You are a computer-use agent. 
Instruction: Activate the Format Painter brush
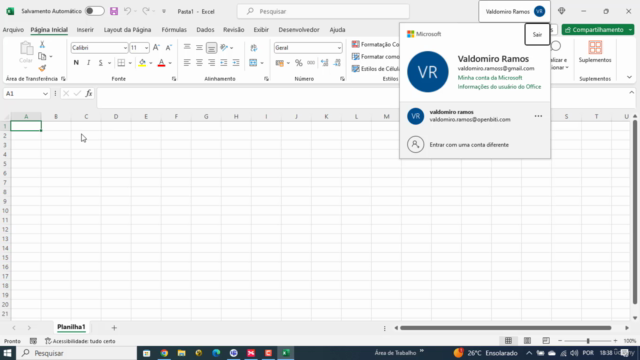(x=42, y=68)
